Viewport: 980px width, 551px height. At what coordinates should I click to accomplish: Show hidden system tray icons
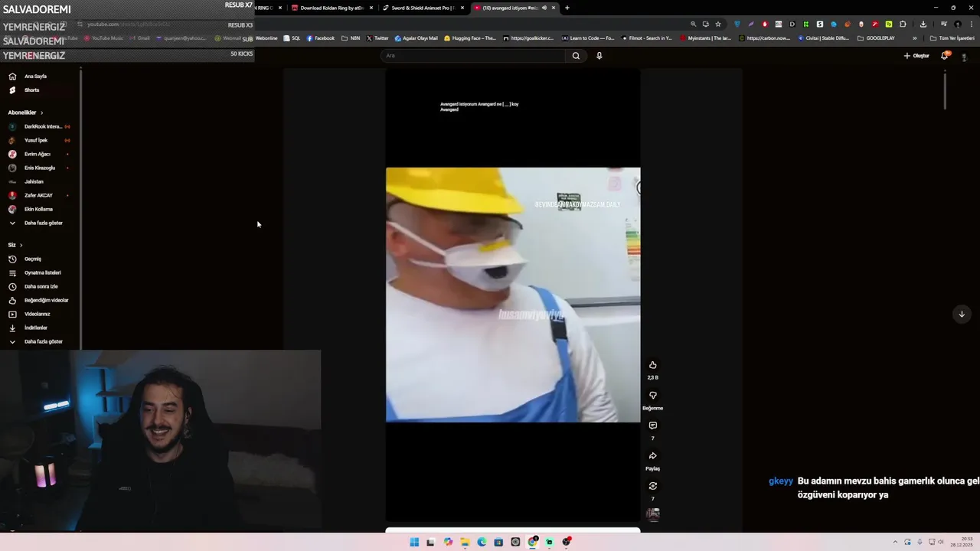click(895, 542)
